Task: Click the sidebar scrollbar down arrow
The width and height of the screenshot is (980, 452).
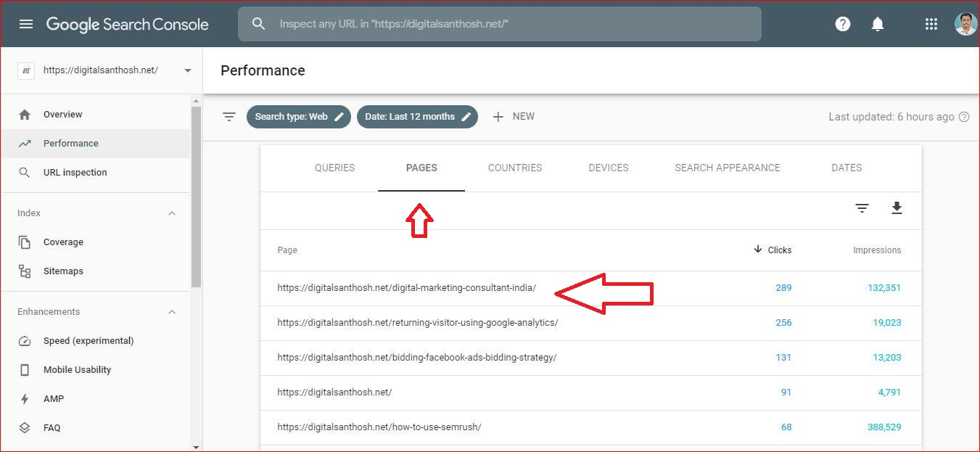Action: [196, 447]
